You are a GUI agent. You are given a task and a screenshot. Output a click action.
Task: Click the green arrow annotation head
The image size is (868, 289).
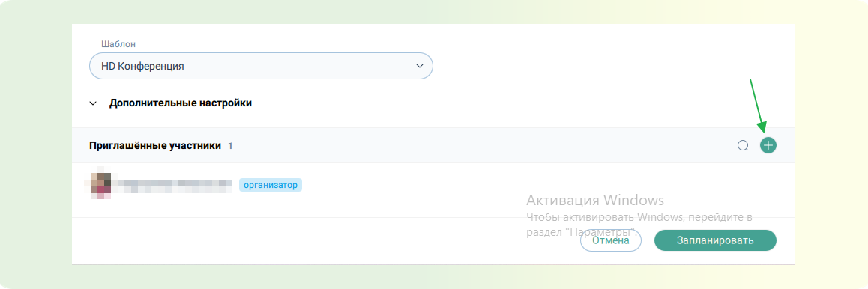pos(763,128)
